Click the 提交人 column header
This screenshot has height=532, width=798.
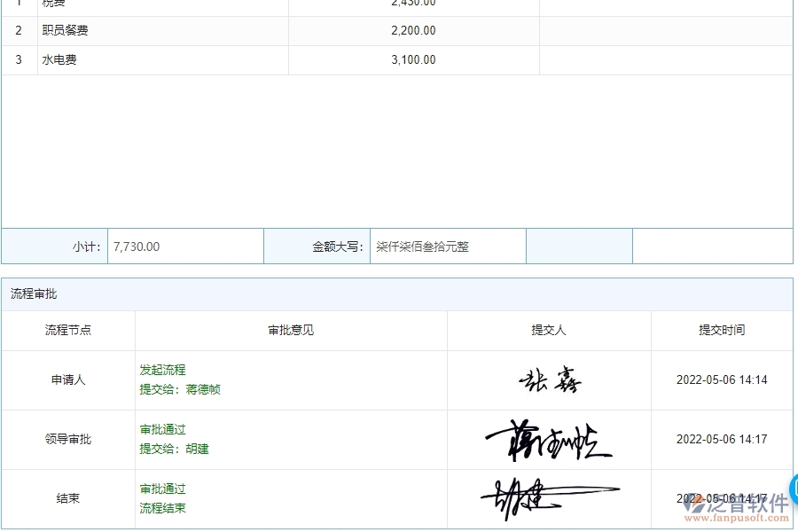549,330
